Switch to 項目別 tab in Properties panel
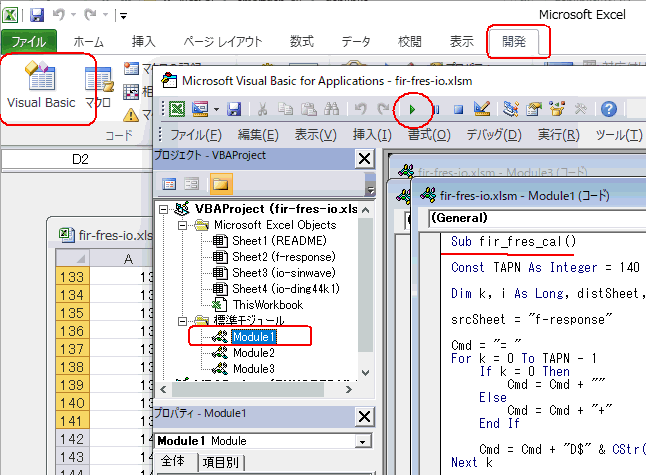The width and height of the screenshot is (646, 475). click(221, 462)
